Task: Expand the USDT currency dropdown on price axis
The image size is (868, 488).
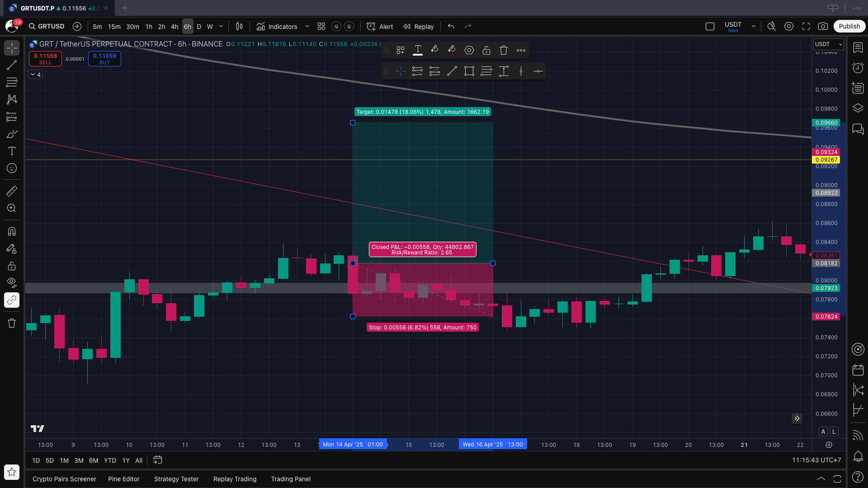Action: (828, 44)
